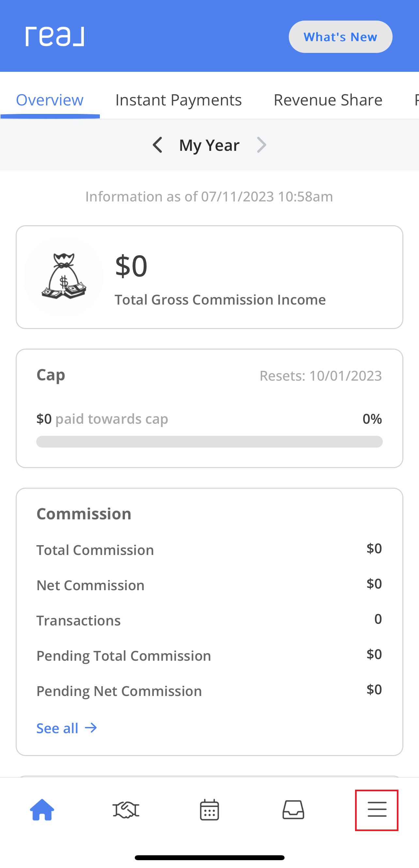
Task: Switch to the Instant Payments tab
Action: pos(178,100)
